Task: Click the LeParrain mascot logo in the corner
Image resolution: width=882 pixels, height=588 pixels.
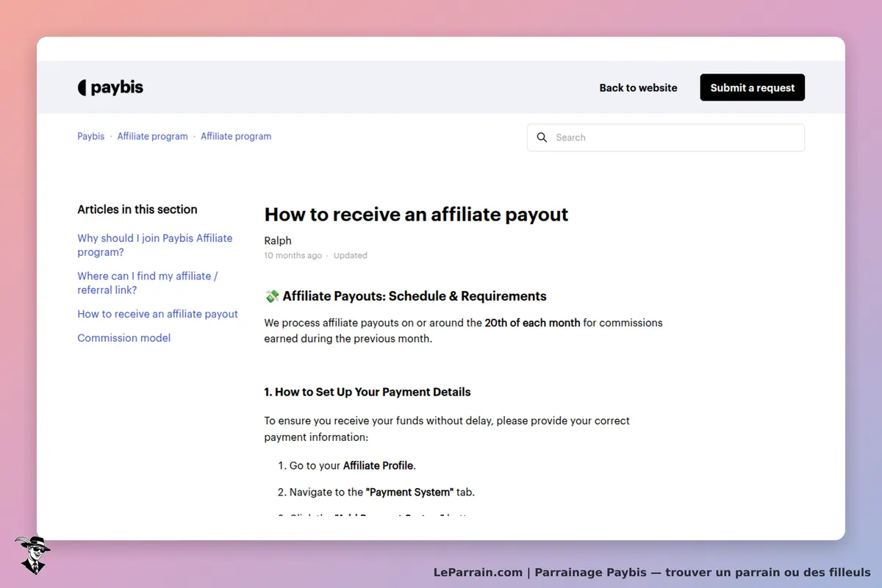Action: coord(32,555)
